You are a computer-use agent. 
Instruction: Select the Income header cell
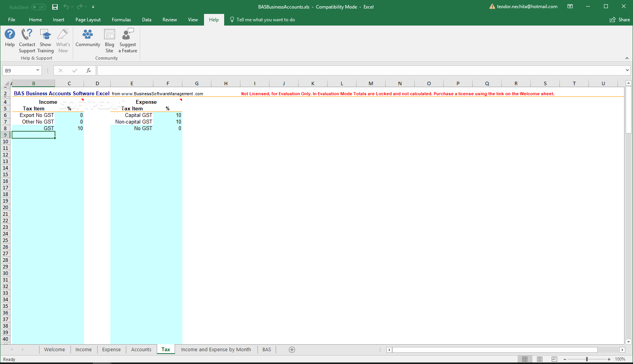48,102
